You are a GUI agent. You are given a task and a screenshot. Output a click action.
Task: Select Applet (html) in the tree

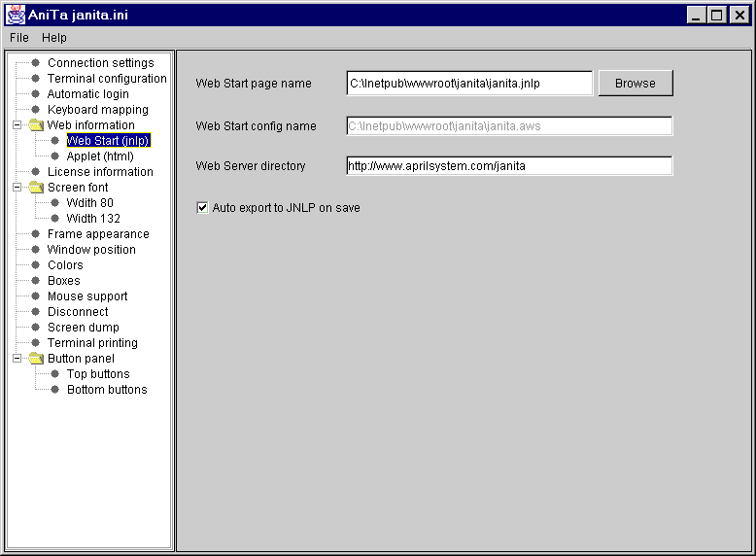[100, 156]
